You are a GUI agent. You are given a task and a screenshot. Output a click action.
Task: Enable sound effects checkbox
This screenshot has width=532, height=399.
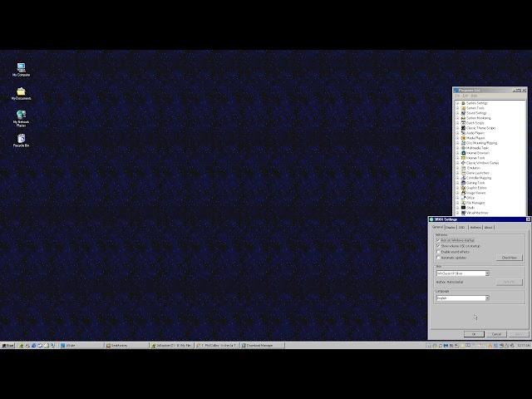coord(438,251)
